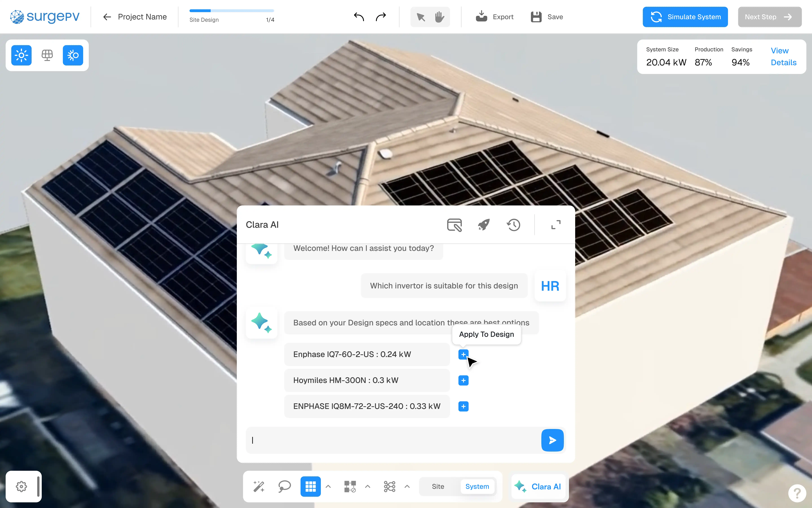Apply Enphase IQ7-60-2-US to design
This screenshot has height=508, width=812.
pyautogui.click(x=463, y=354)
